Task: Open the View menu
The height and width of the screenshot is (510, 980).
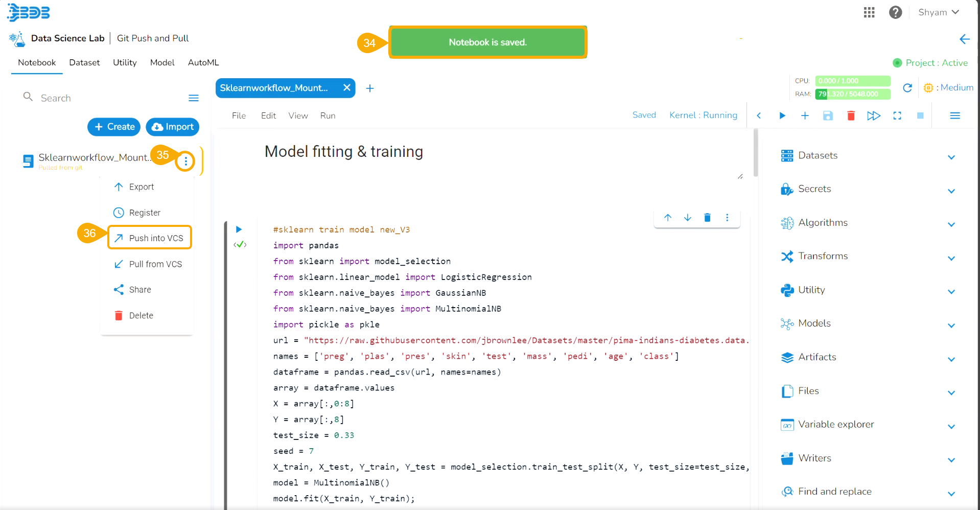Action: [298, 116]
